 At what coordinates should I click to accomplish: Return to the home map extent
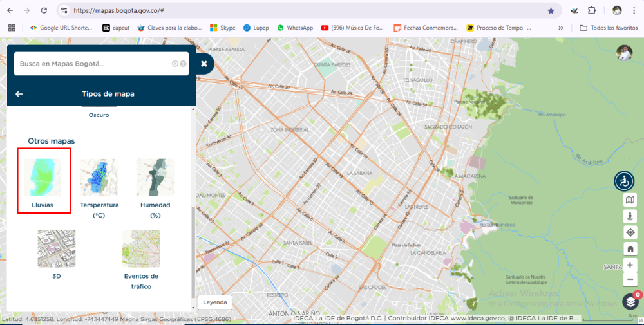click(x=630, y=248)
